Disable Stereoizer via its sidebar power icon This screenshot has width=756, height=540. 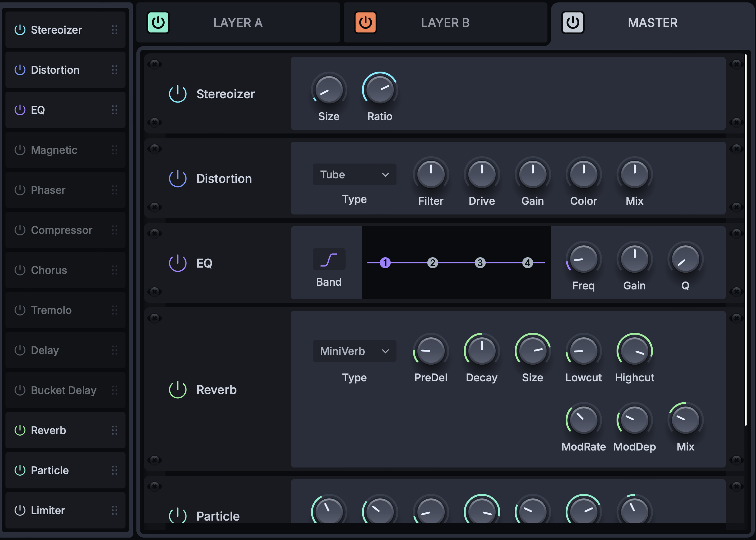tap(20, 30)
